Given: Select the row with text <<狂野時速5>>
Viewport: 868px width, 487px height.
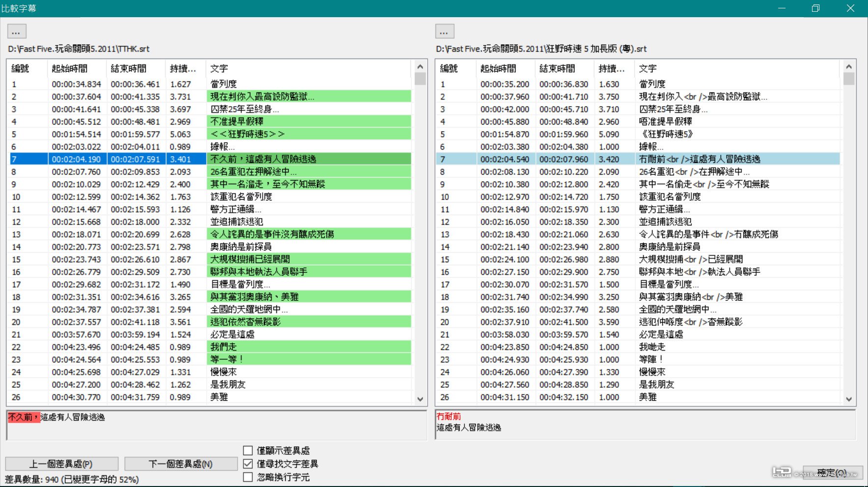Looking at the screenshot, I should pyautogui.click(x=210, y=134).
